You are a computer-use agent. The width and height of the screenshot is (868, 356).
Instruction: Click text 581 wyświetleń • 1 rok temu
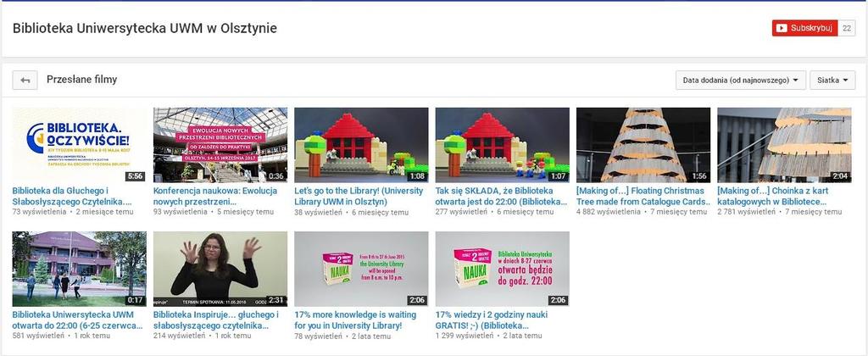(x=61, y=336)
